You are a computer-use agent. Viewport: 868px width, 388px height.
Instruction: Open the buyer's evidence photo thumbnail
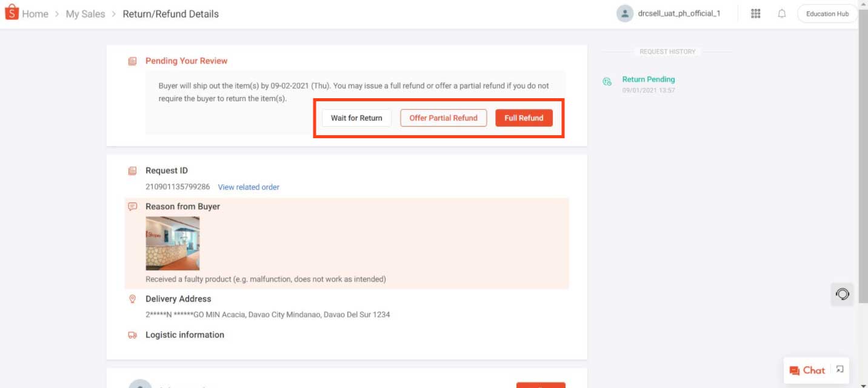click(173, 243)
